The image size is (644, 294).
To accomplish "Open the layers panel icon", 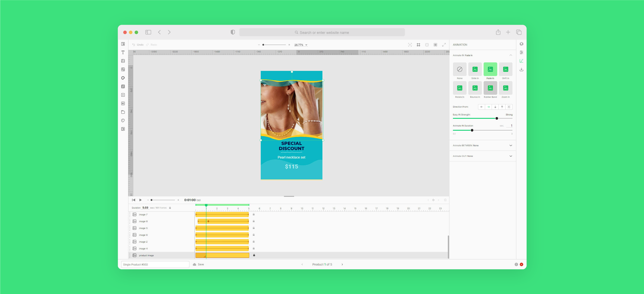I will [521, 44].
